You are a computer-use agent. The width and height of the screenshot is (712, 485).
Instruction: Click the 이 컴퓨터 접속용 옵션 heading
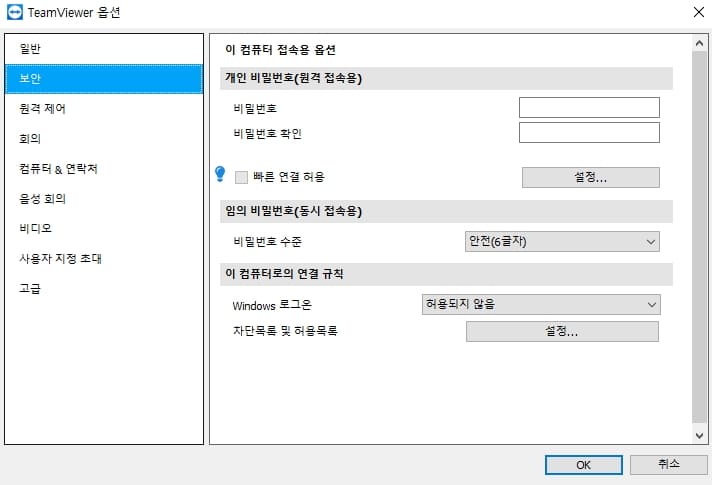tap(280, 49)
